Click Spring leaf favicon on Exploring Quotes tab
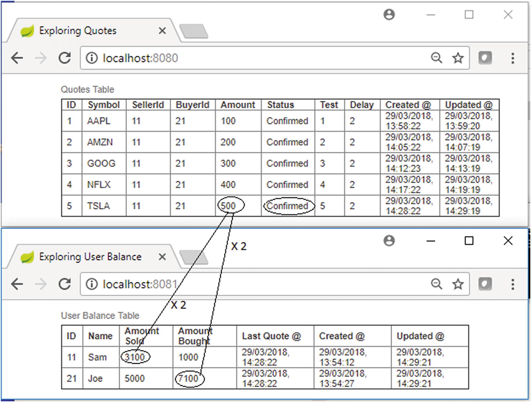Viewport: 532px width, 403px height. pyautogui.click(x=27, y=31)
